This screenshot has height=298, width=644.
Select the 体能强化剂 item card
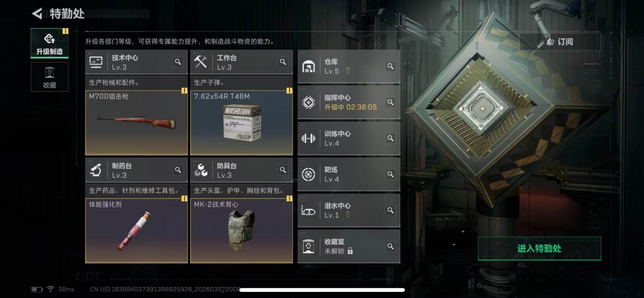pyautogui.click(x=136, y=231)
